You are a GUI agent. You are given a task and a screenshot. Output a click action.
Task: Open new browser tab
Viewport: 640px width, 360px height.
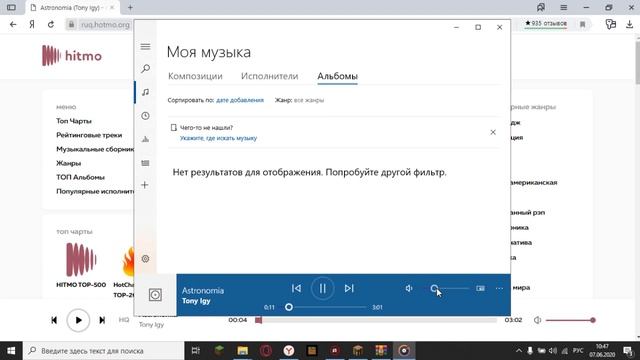pyautogui.click(x=130, y=7)
